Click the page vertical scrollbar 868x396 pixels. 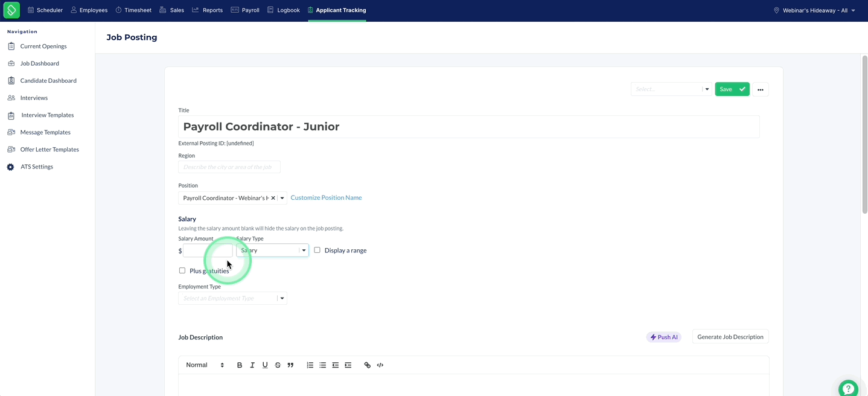tap(864, 134)
